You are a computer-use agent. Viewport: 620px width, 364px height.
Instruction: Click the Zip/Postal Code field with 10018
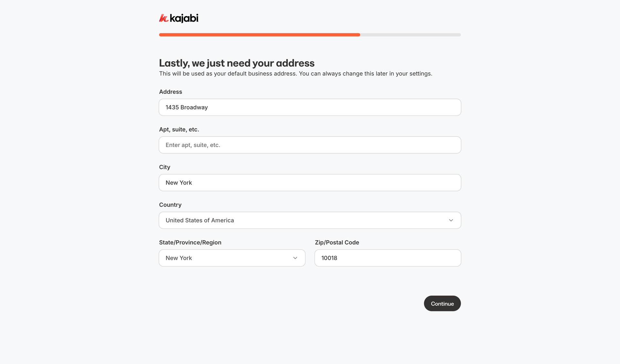click(x=387, y=258)
